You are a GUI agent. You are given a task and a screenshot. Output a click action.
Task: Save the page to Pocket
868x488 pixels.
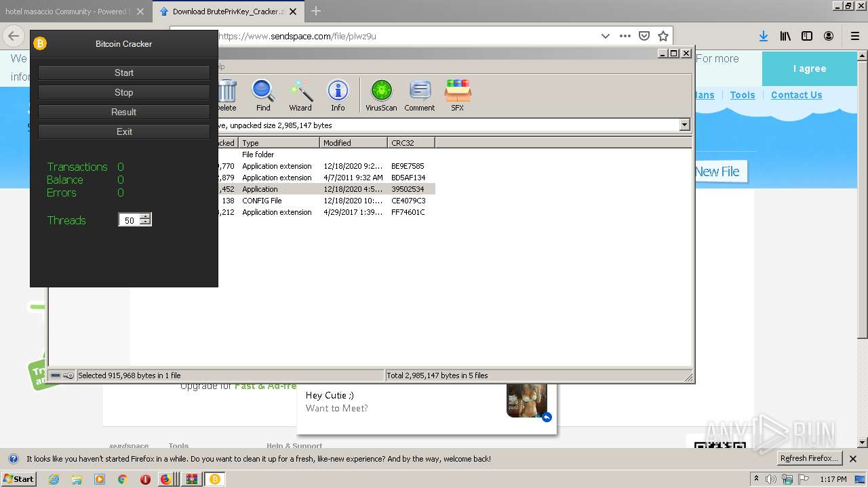click(644, 36)
